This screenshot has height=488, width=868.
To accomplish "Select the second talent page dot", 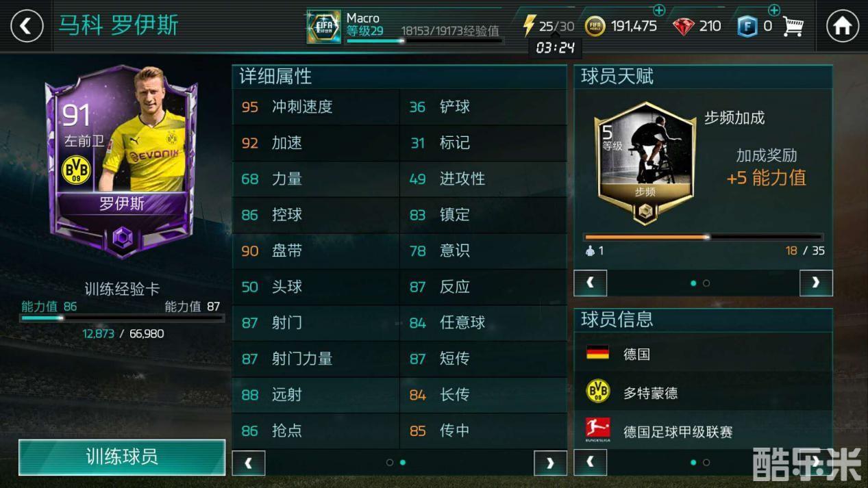I will click(706, 283).
